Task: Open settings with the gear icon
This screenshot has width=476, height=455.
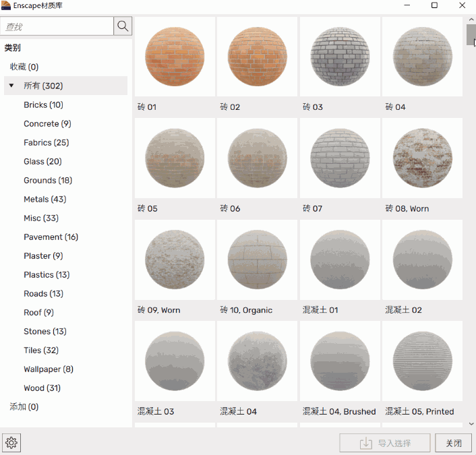Action: coord(11,443)
